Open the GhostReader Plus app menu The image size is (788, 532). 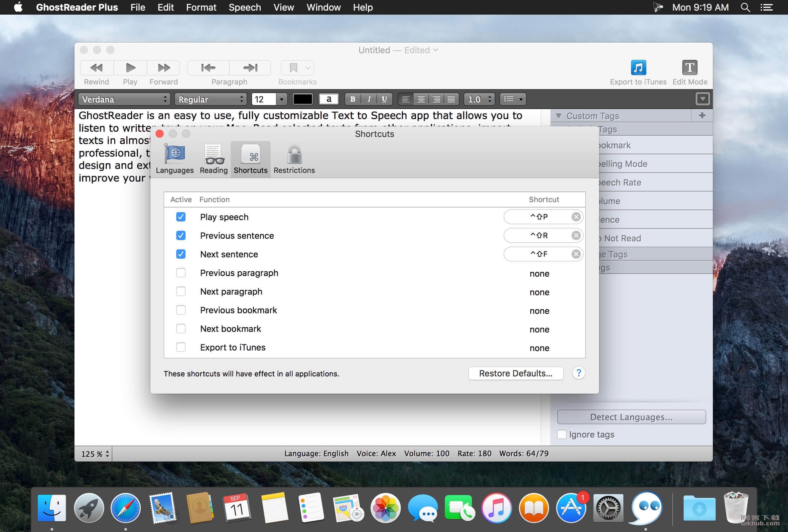(x=77, y=7)
